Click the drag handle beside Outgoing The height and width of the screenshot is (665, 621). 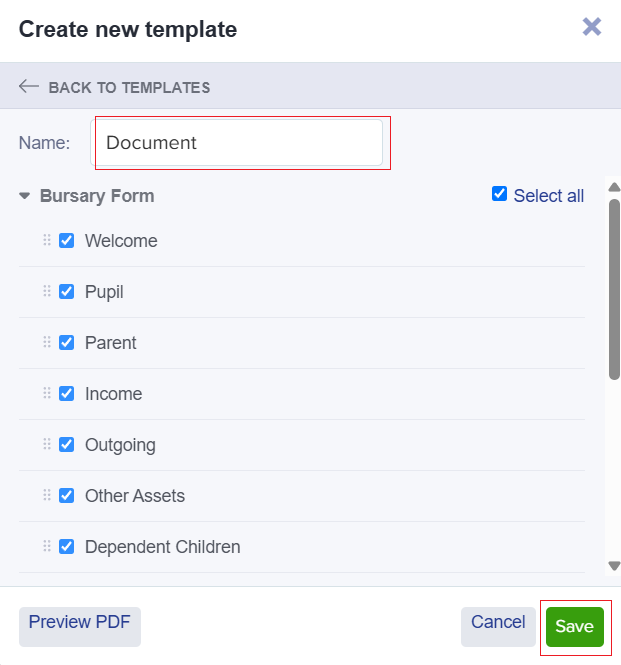coord(47,444)
